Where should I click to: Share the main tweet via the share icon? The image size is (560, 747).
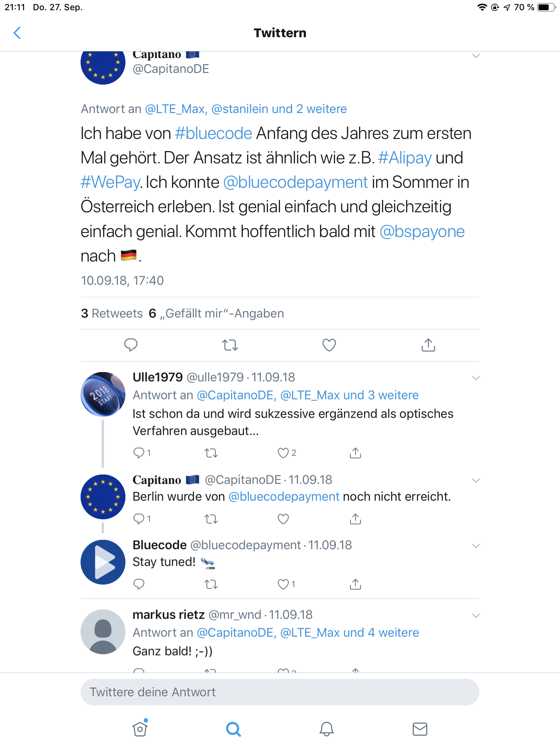point(428,345)
